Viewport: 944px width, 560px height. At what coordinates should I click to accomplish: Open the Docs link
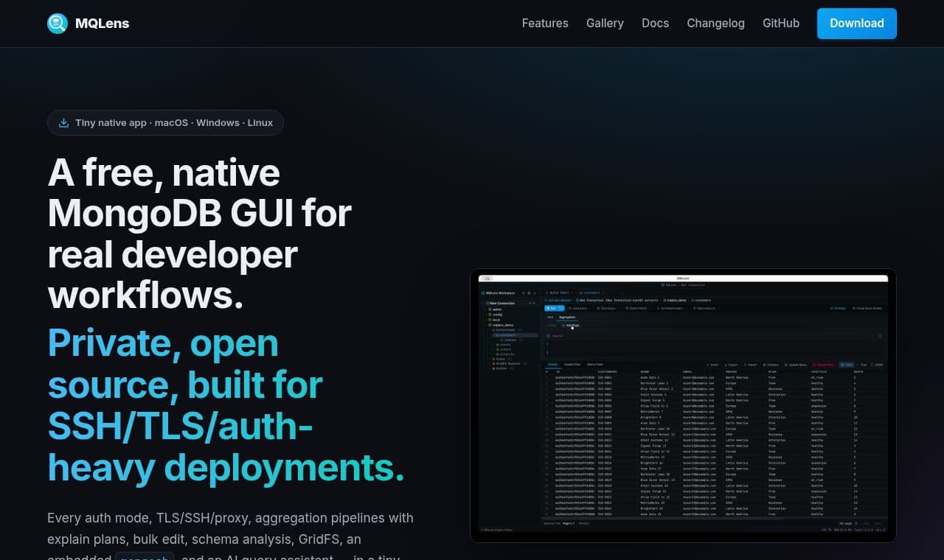click(x=655, y=24)
